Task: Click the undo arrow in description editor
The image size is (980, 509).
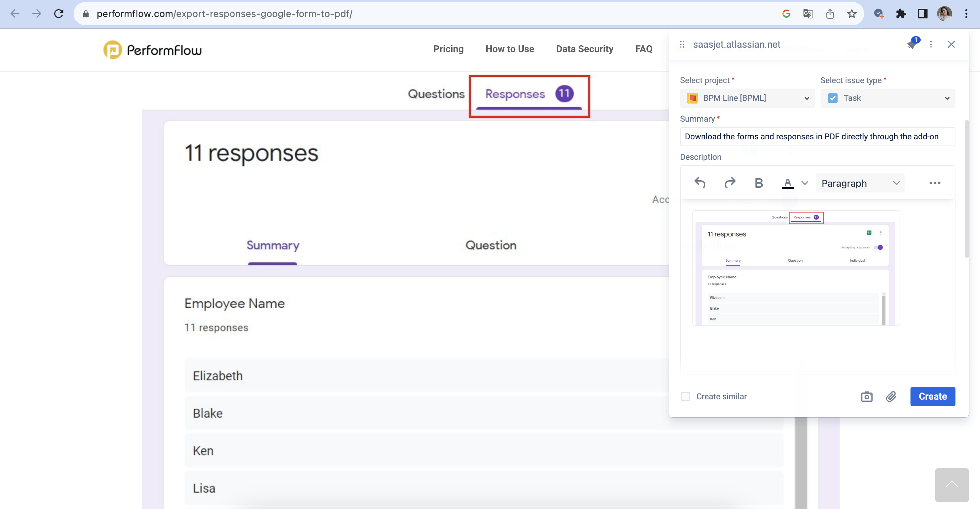Action: point(700,183)
